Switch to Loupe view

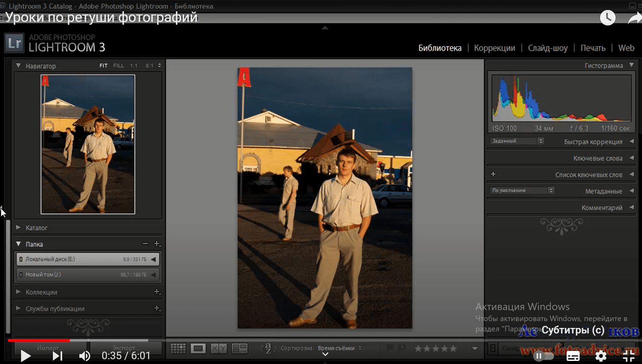198,349
